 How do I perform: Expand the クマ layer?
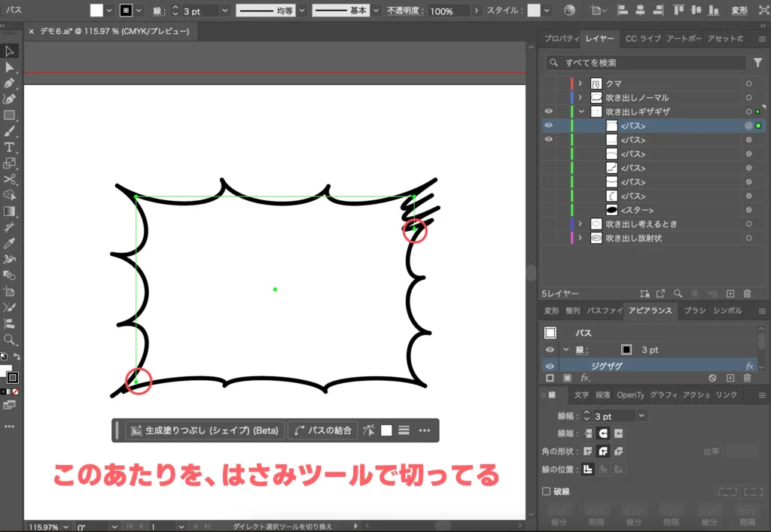pos(581,84)
